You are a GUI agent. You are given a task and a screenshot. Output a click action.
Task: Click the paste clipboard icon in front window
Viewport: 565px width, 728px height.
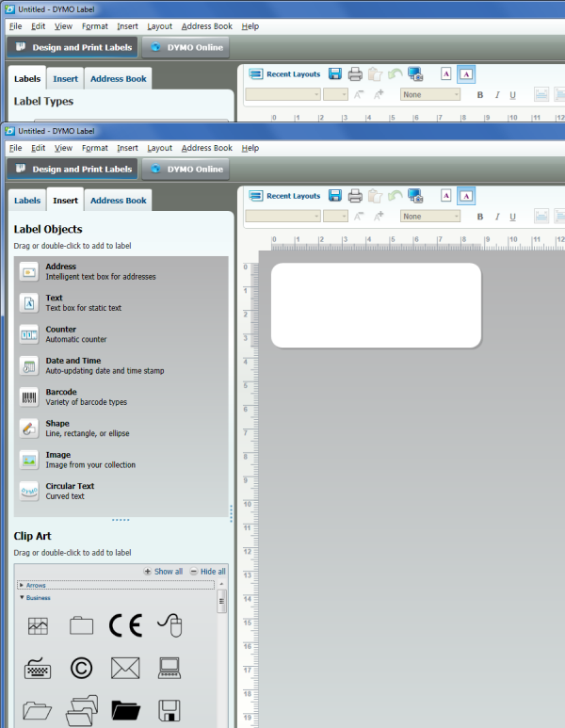point(375,196)
